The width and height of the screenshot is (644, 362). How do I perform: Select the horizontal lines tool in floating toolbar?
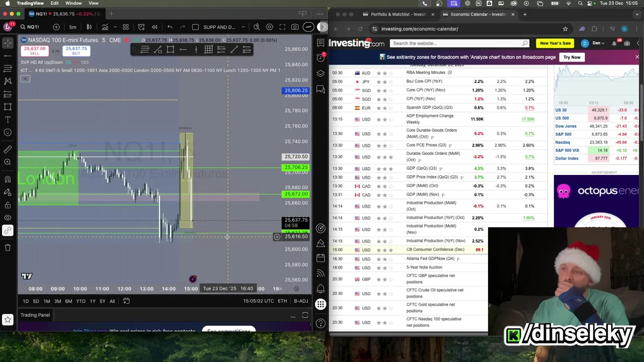pyautogui.click(x=145, y=49)
